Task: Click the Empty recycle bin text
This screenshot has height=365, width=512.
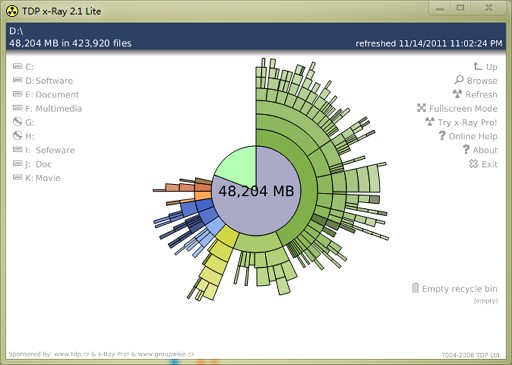Action: (459, 288)
